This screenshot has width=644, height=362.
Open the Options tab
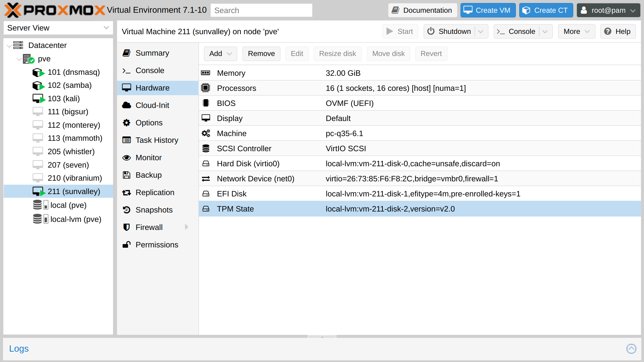pyautogui.click(x=158, y=123)
